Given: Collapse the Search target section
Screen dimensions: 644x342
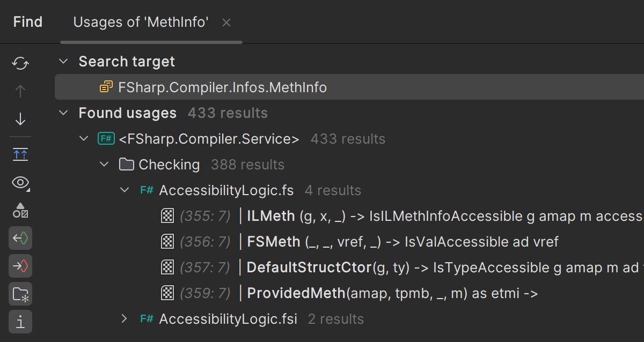Looking at the screenshot, I should 64,62.
